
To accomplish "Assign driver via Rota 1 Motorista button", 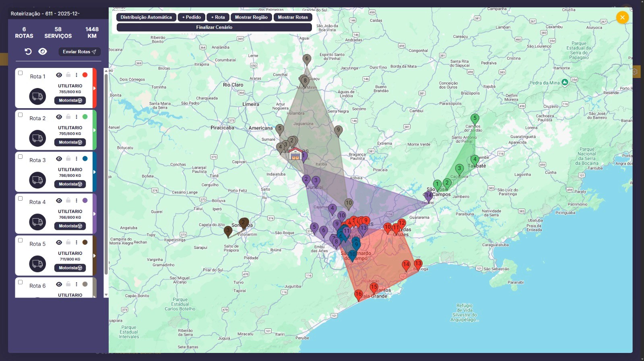I will point(70,101).
